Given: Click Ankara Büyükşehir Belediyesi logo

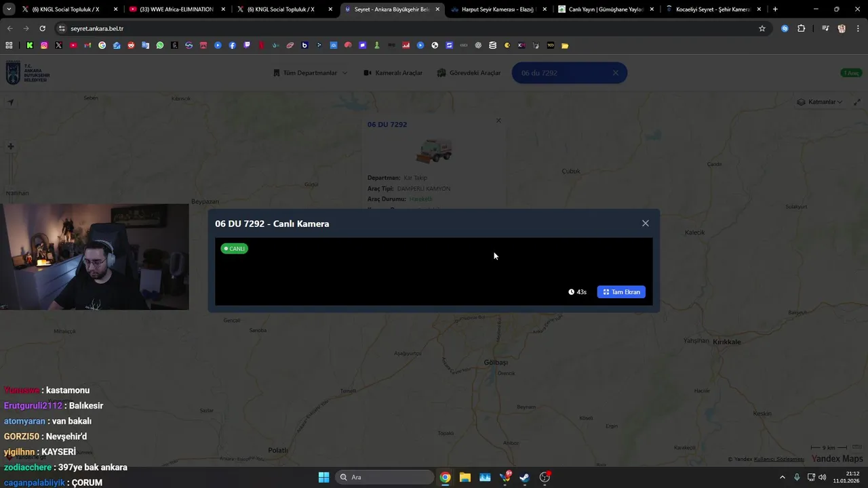Looking at the screenshot, I should [27, 73].
